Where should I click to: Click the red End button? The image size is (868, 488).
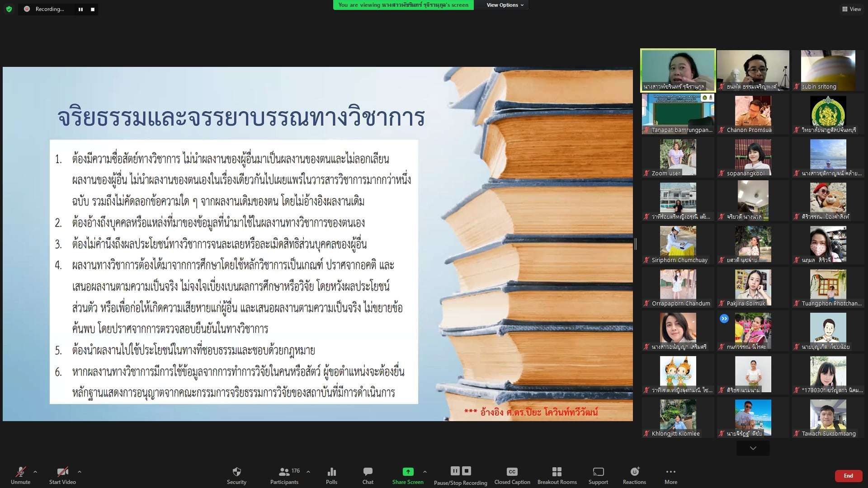(848, 476)
